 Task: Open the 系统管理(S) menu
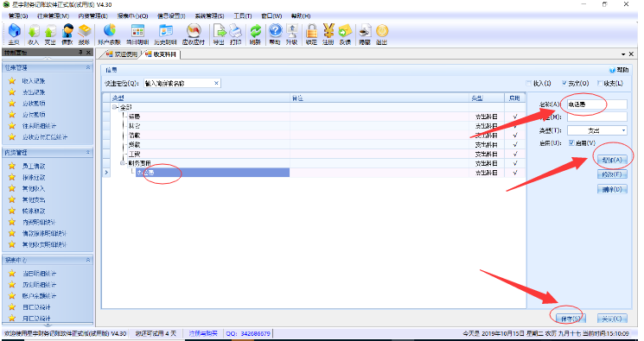point(209,16)
